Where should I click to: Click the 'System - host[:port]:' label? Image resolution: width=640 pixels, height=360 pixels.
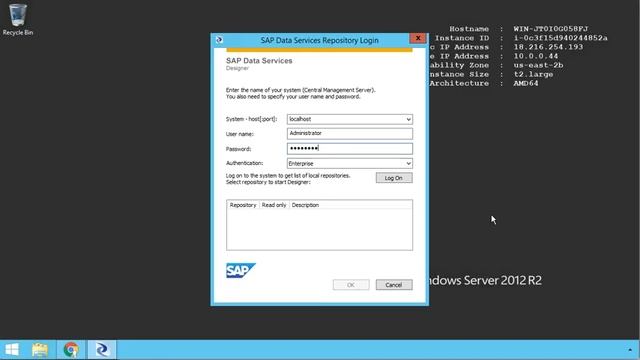pos(251,119)
